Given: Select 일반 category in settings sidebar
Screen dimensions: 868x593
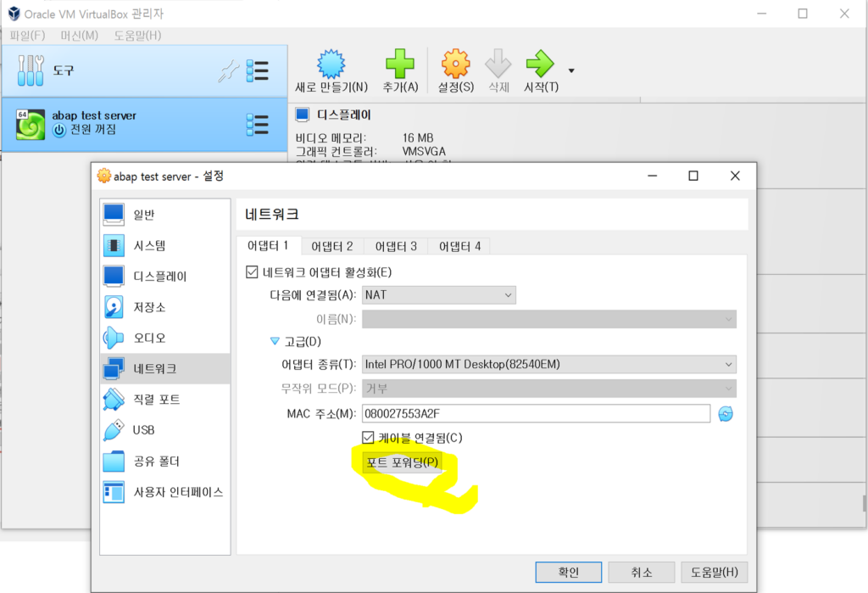Looking at the screenshot, I should [x=165, y=215].
